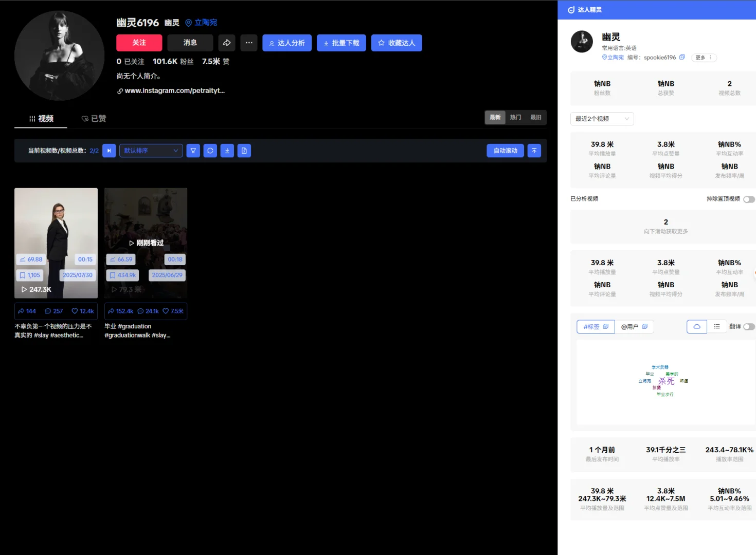Sort videos by 最旧
The image size is (756, 555).
[x=536, y=118]
